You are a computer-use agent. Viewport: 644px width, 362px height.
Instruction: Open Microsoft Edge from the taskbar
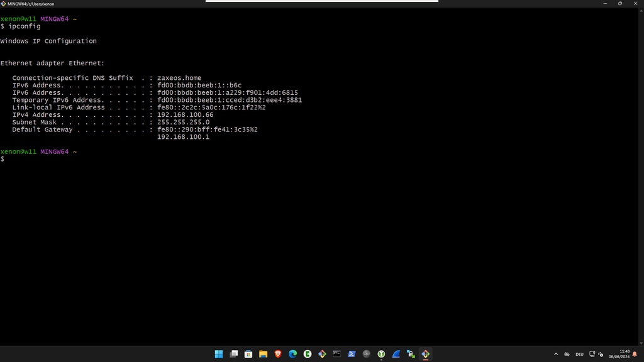point(292,354)
